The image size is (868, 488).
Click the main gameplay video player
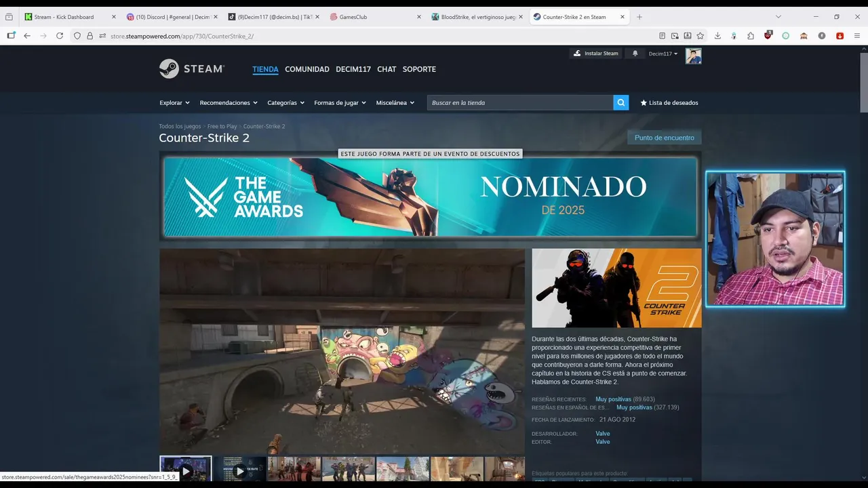[x=342, y=351]
